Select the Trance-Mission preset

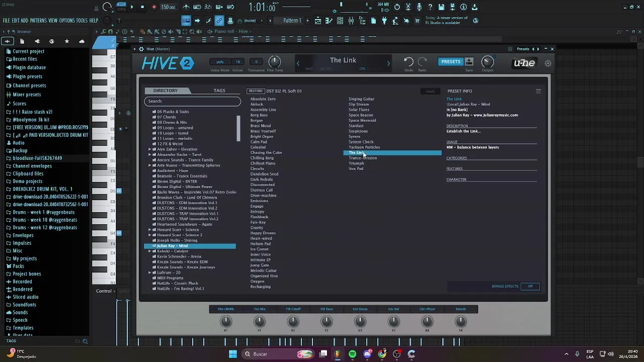pos(363,158)
